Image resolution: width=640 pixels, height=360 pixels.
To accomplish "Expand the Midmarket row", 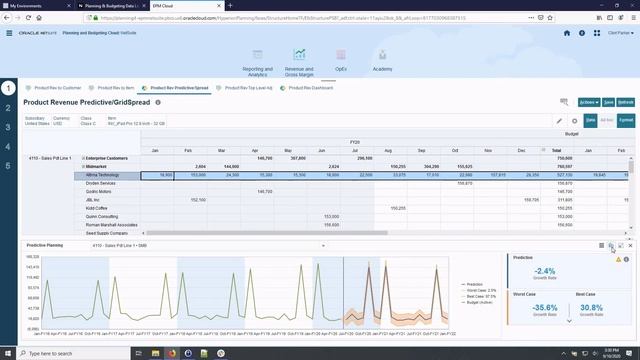I will coord(83,167).
